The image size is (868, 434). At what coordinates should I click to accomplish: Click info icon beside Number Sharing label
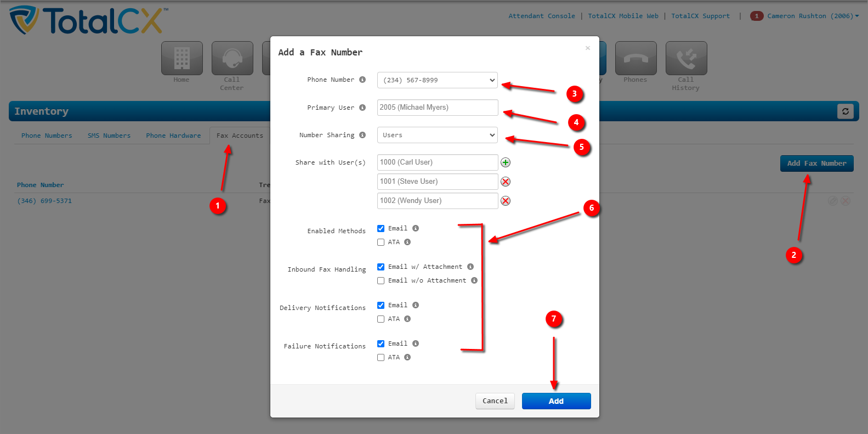pos(362,135)
